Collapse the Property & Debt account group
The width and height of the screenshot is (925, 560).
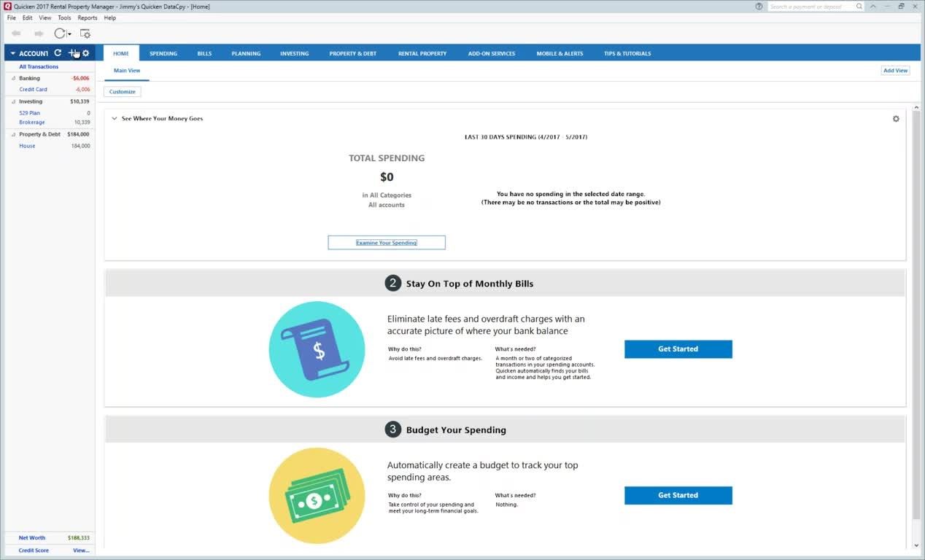tap(14, 134)
